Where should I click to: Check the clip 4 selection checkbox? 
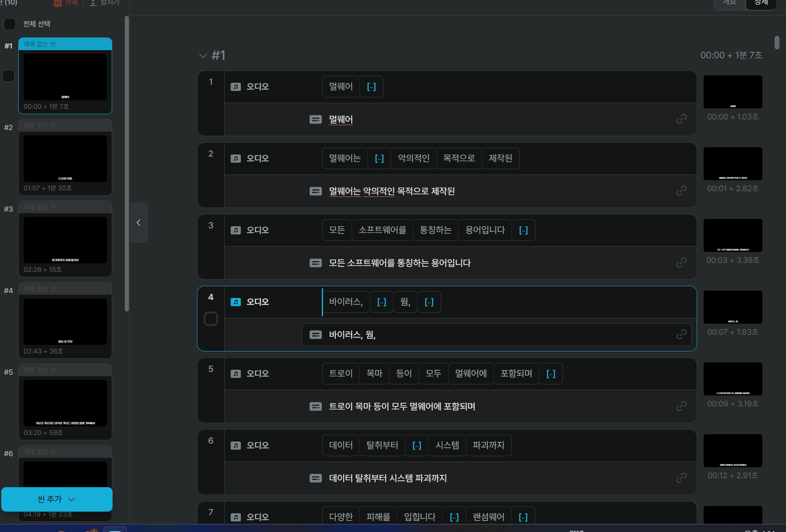click(x=211, y=319)
